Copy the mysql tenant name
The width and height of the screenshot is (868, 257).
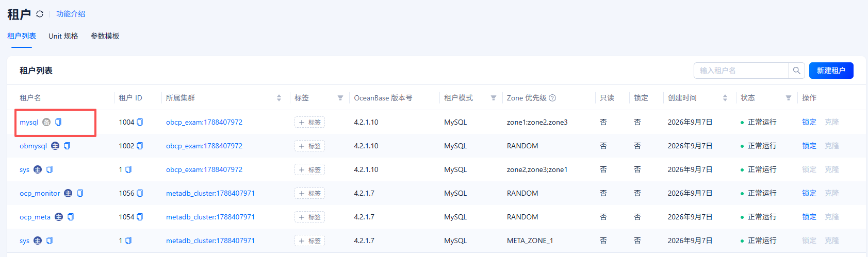[x=58, y=122]
